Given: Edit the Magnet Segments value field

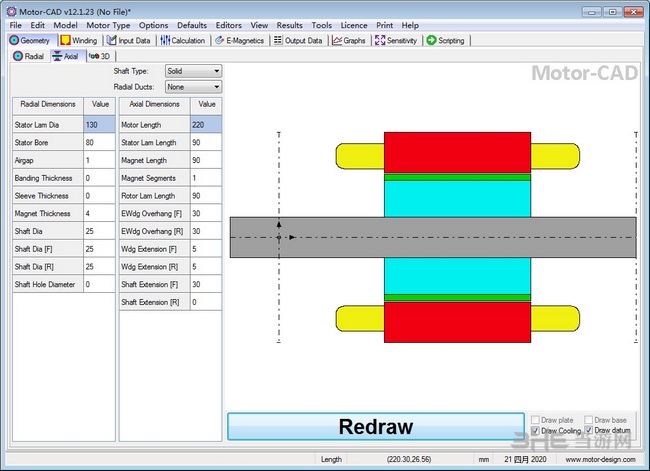Looking at the screenshot, I should pos(206,178).
